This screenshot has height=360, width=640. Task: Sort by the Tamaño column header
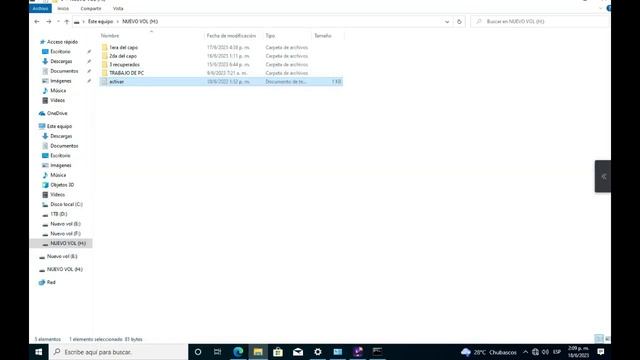click(x=323, y=36)
